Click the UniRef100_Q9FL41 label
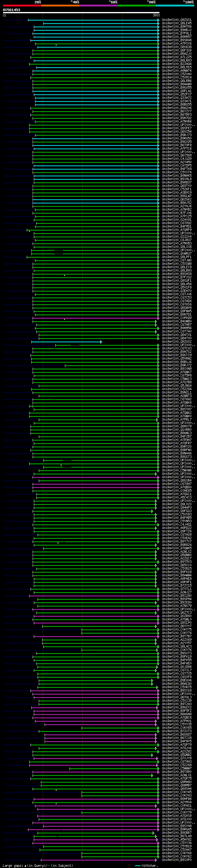197x868 pixels. click(176, 91)
